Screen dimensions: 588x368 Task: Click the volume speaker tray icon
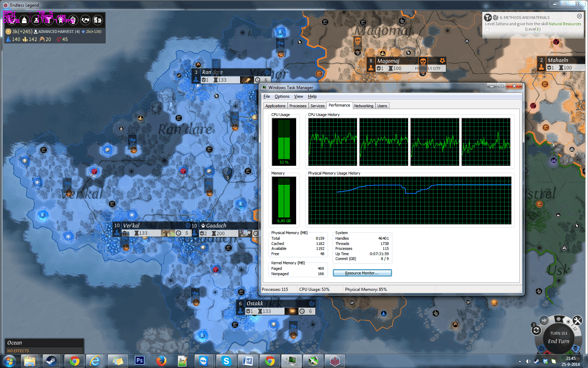(528, 361)
